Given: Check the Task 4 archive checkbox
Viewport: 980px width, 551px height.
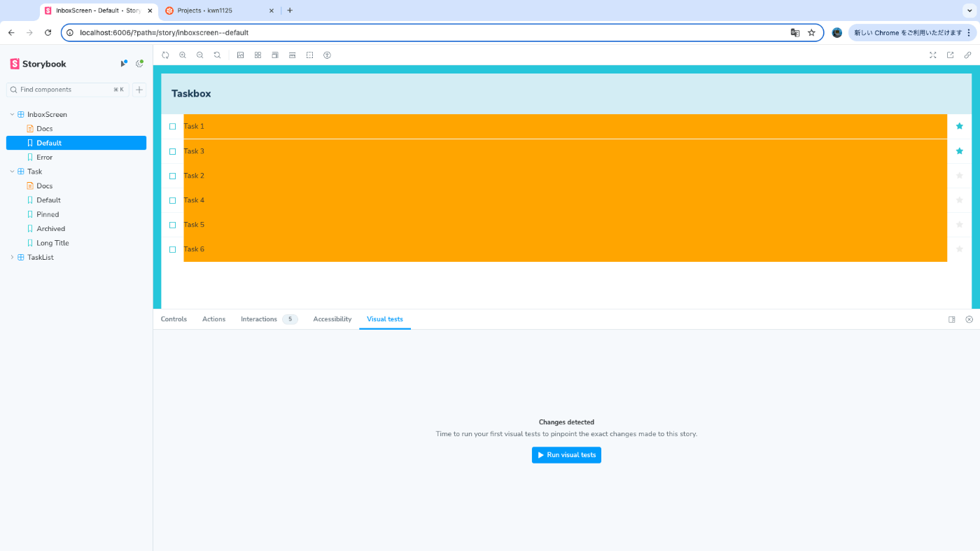Looking at the screenshot, I should coord(173,200).
